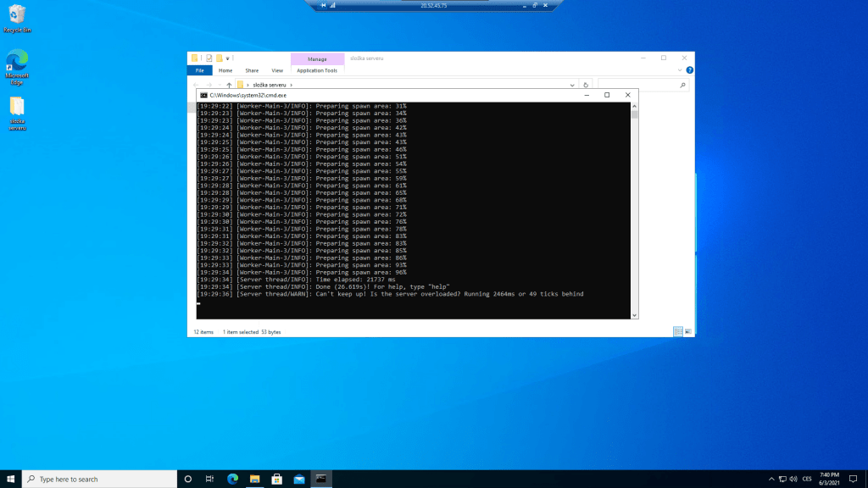Viewport: 868px width, 488px height.
Task: Click the File Explorer Help icon
Action: point(689,70)
